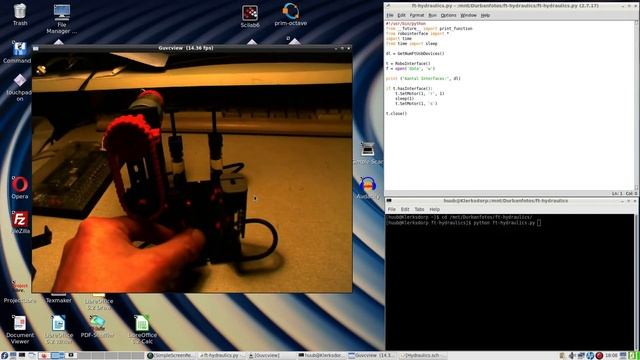Viewport: 640px width, 360px height.
Task: Click the clock in the panel
Action: pos(611,356)
